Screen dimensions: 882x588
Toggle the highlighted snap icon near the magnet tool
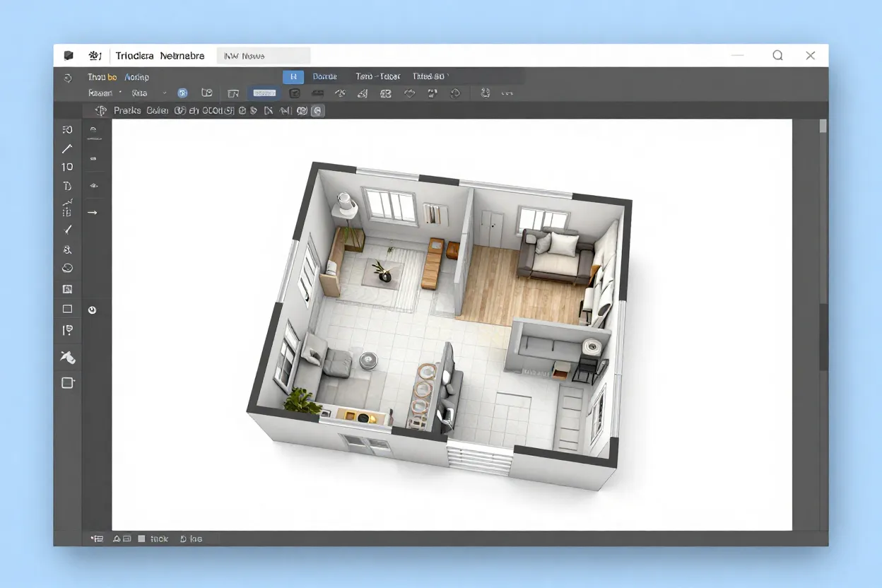[317, 110]
